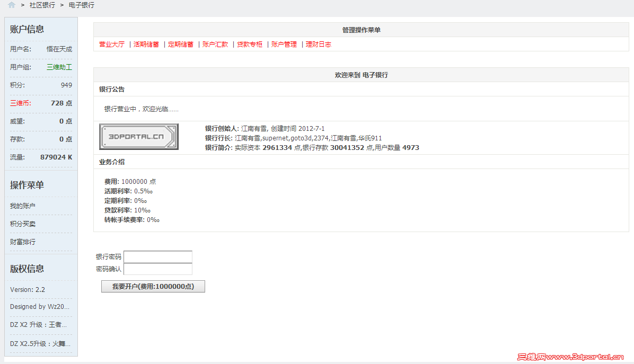Click the 银行行长 names line
The width and height of the screenshot is (634, 364).
pyautogui.click(x=293, y=138)
